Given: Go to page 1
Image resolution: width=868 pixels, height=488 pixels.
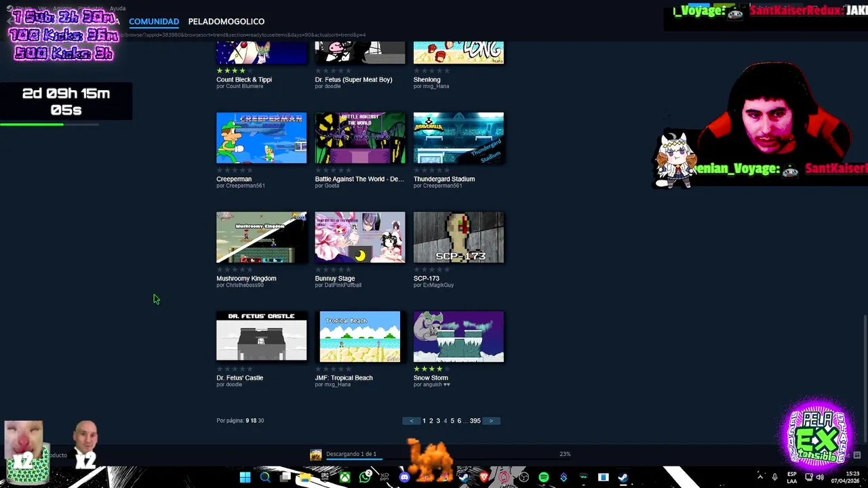Looking at the screenshot, I should tap(424, 421).
